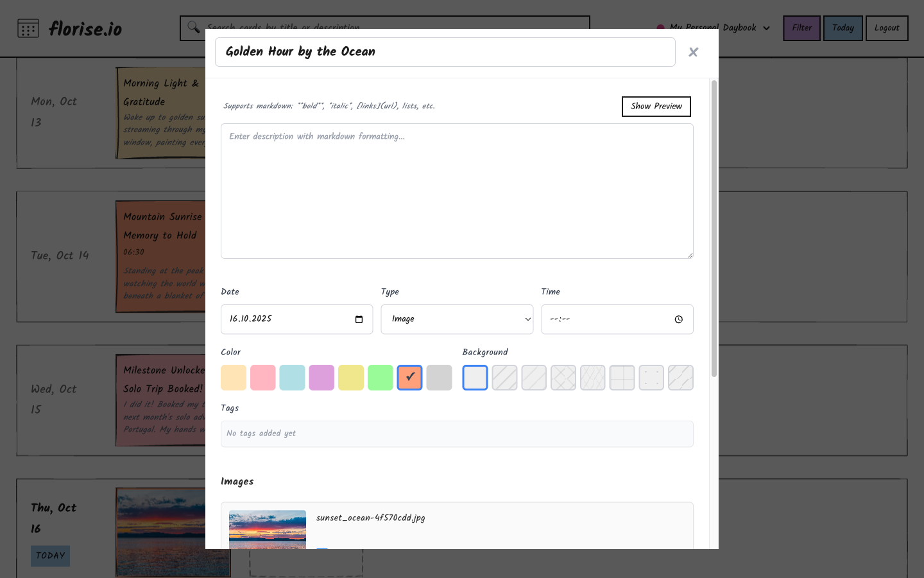Pick the light green color swatch

(380, 378)
